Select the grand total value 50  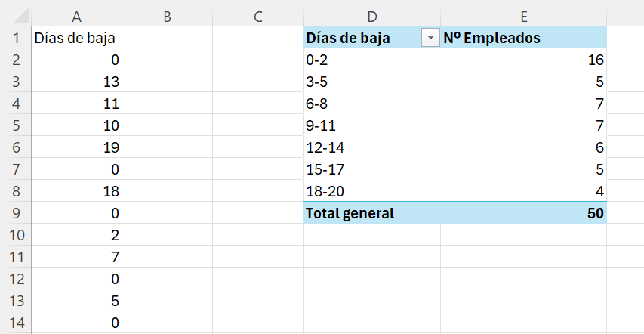click(523, 214)
